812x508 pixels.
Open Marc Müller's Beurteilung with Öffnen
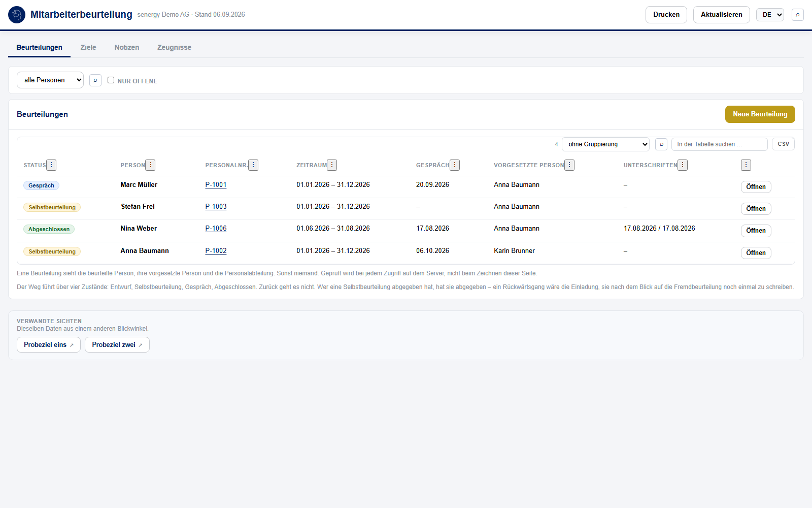click(756, 187)
